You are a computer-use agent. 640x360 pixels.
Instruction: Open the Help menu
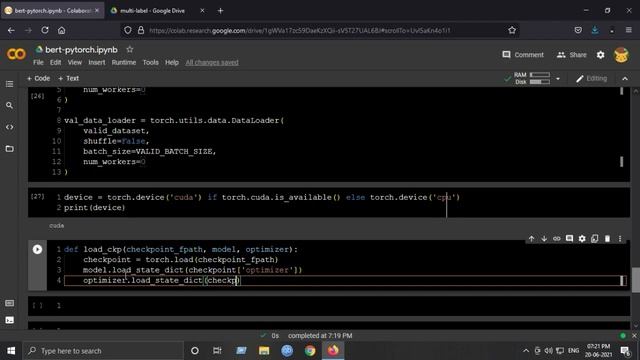(172, 62)
